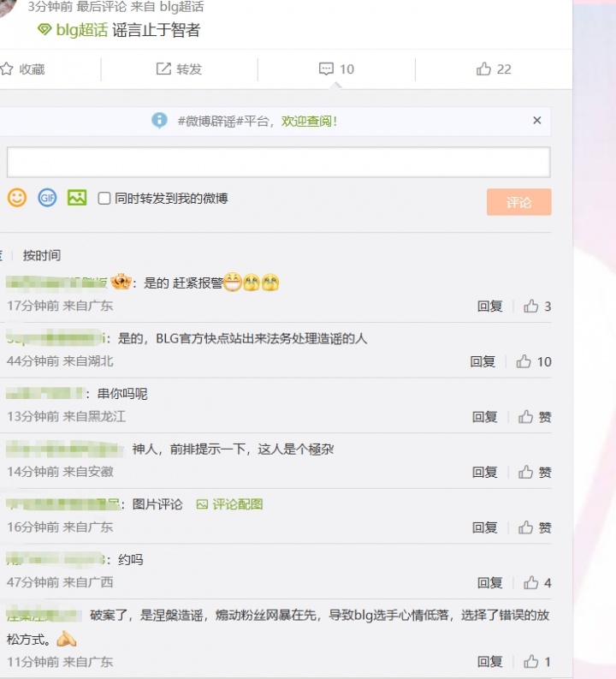View the 评论配图 attached image
Screen dimensions: 616x679
pyautogui.click(x=229, y=504)
